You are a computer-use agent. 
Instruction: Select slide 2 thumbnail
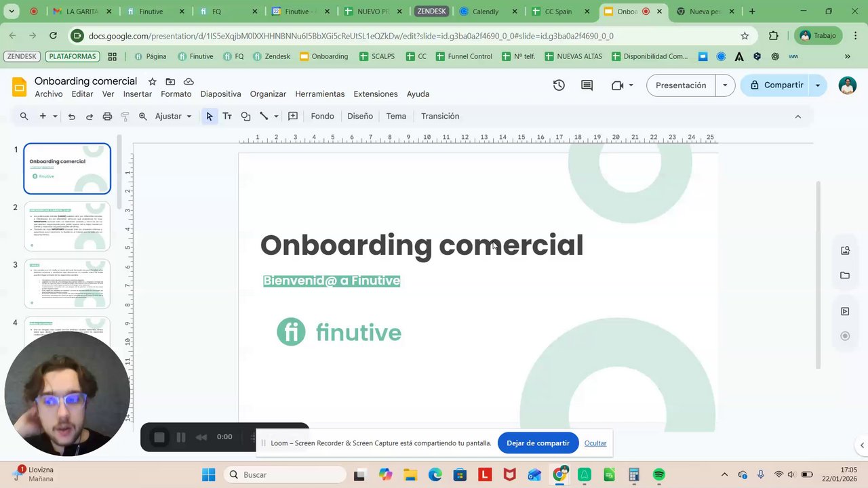[x=67, y=226]
